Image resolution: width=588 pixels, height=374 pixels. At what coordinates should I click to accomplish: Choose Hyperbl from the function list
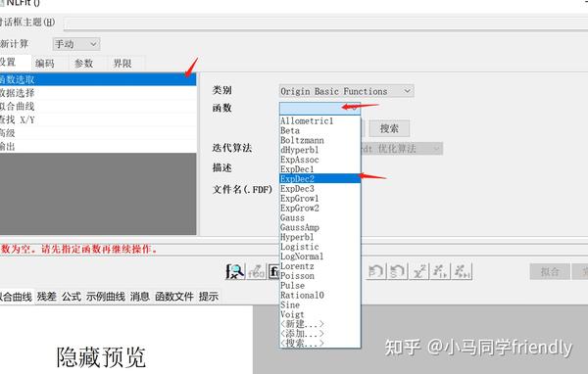click(319, 237)
